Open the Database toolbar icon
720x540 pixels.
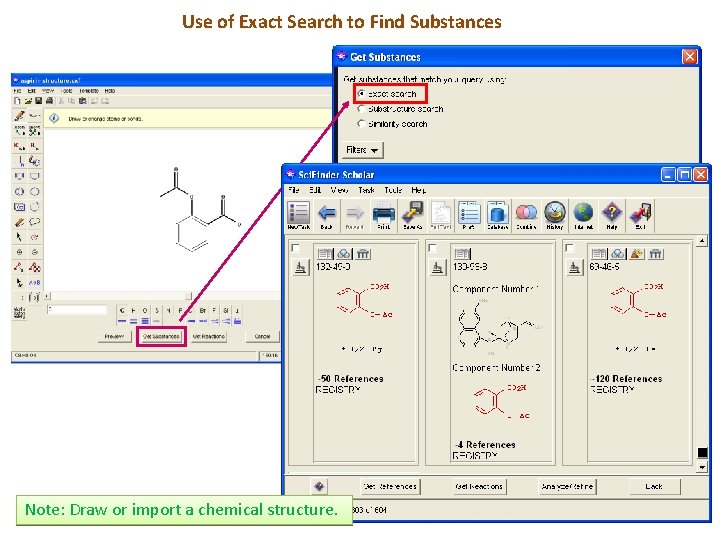[498, 215]
